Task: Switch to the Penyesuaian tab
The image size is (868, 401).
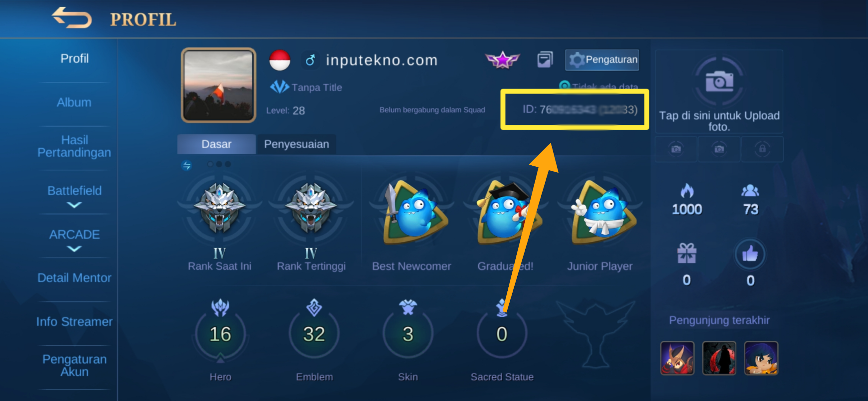Action: (x=296, y=144)
